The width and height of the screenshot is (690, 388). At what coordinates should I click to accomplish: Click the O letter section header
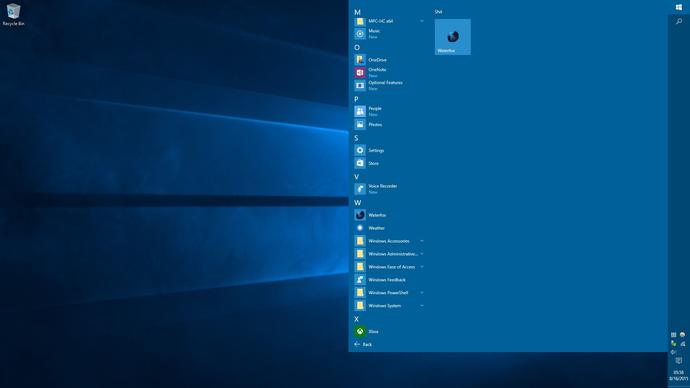[357, 47]
